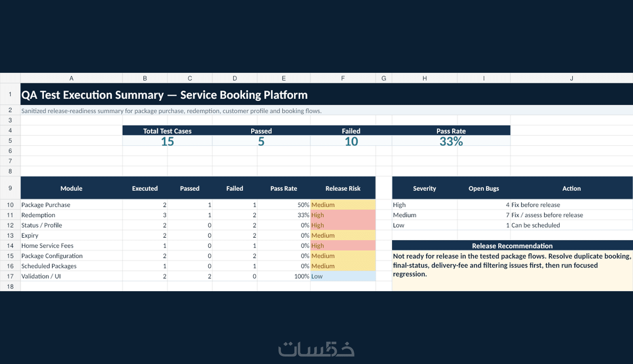Viewport: 633px width, 364px height.
Task: Select the Validation / UI Low risk cell
Action: click(x=343, y=276)
